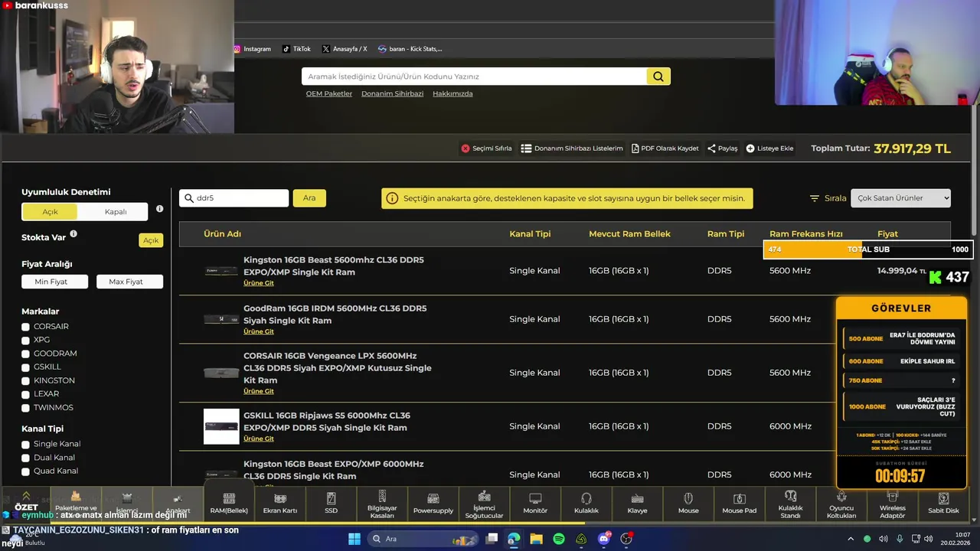
Task: Open the Instagram bookmark
Action: (253, 49)
